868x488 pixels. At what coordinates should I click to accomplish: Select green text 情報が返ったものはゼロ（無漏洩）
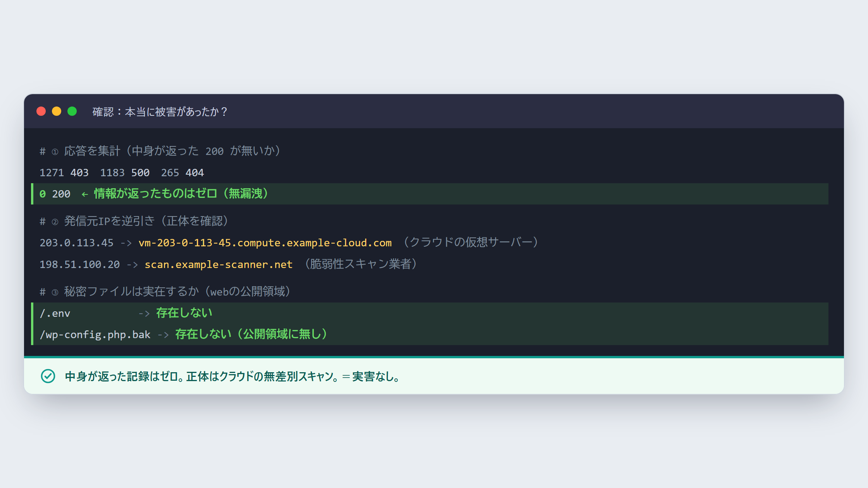pos(181,194)
